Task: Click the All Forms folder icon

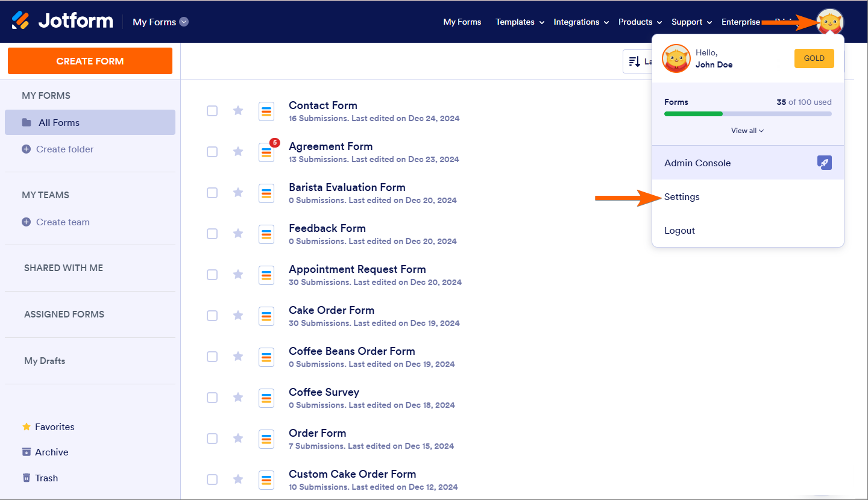Action: click(x=27, y=122)
